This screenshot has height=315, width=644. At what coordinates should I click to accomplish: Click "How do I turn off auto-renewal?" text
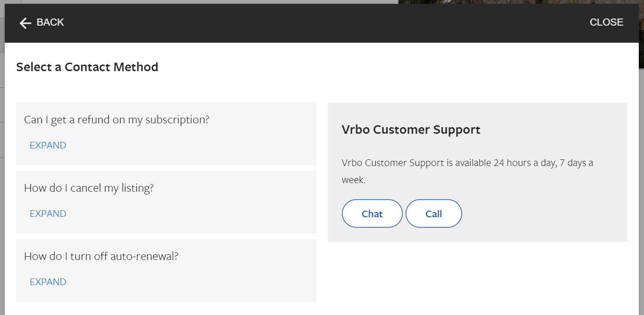tap(101, 256)
